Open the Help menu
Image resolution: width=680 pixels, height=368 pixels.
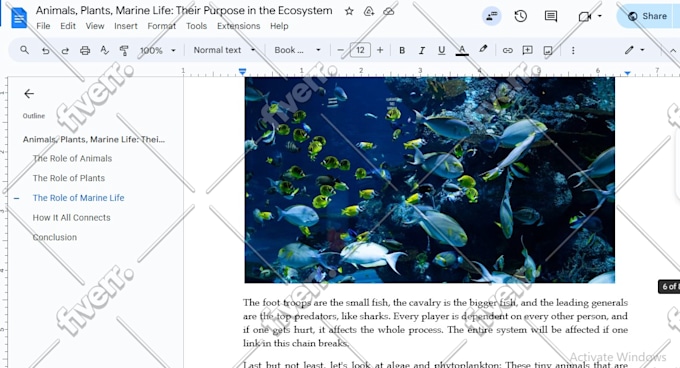coord(279,26)
